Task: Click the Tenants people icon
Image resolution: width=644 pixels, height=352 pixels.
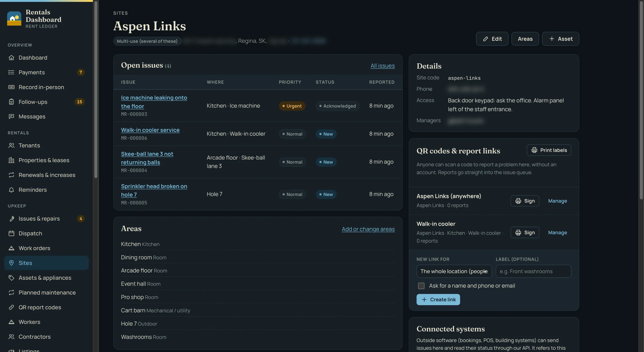Action: click(11, 145)
